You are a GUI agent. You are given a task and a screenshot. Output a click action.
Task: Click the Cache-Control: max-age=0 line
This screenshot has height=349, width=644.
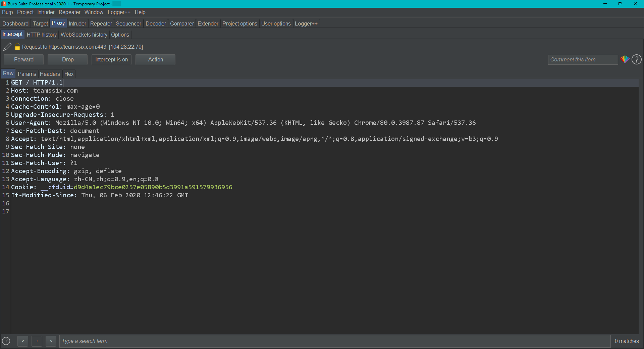[55, 107]
